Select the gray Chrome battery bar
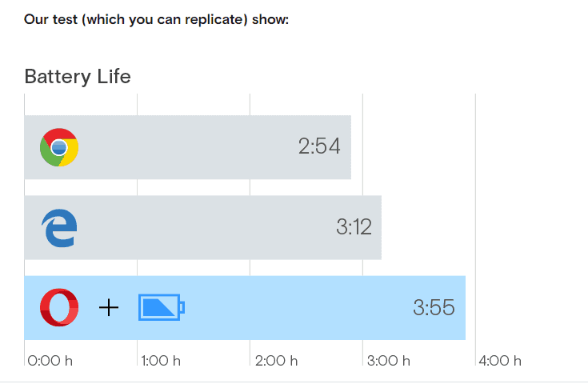 [x=187, y=147]
